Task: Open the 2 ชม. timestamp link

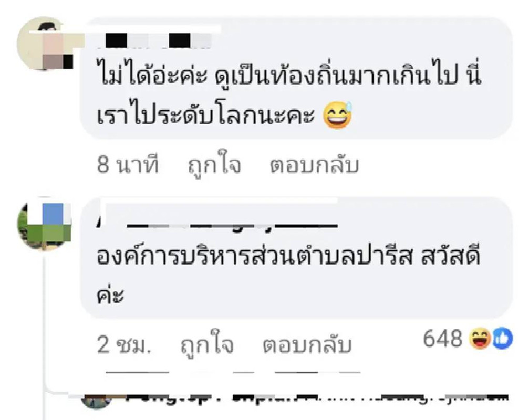Action: pos(123,345)
